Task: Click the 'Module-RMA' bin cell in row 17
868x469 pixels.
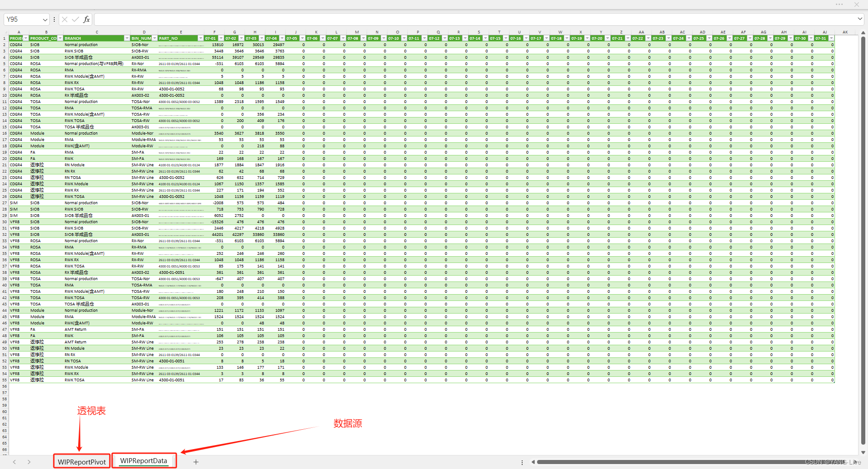Action: coord(144,140)
